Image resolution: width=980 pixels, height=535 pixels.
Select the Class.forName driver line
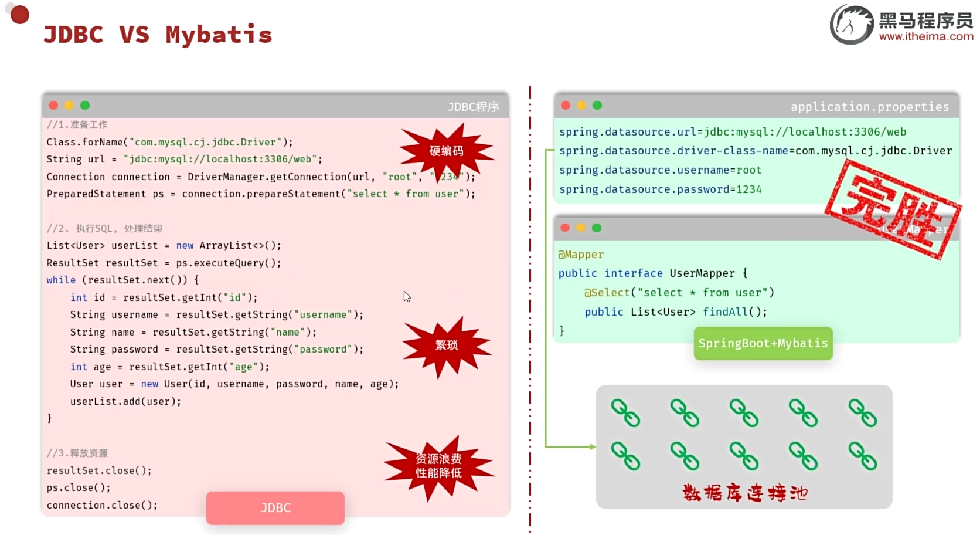point(170,142)
